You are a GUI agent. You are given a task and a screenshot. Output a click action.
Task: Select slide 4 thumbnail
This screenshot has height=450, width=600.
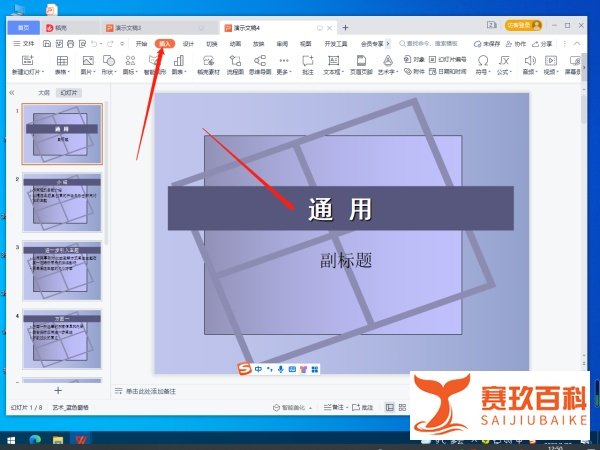coord(62,339)
